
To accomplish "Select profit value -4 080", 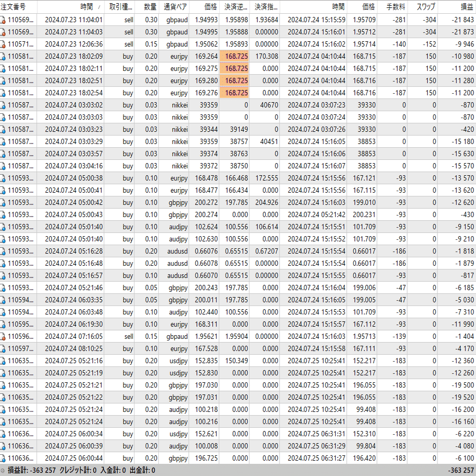I will 464,446.
